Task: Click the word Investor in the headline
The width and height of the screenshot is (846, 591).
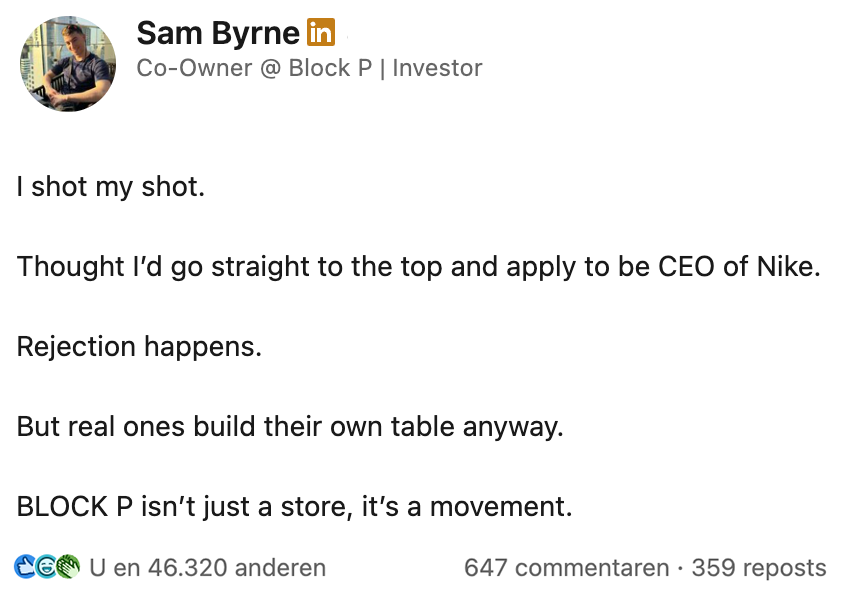Action: pos(437,68)
